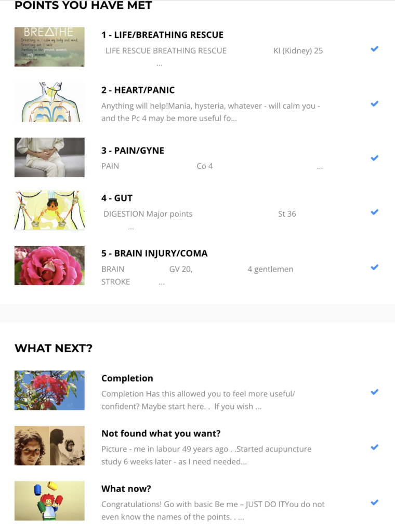Click the checkmark for Heart/Panic lesson
This screenshot has width=395, height=532.
pos(374,103)
